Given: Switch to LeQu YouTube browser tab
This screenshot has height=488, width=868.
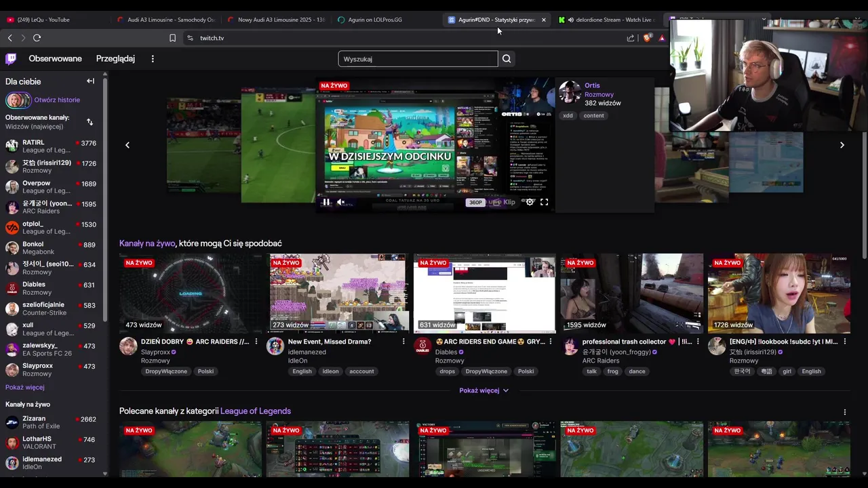Looking at the screenshot, I should (54, 20).
